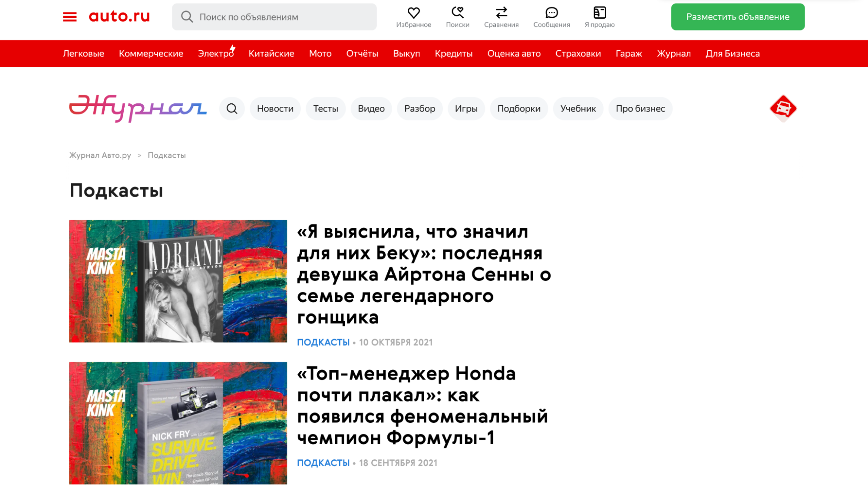The width and height of the screenshot is (868, 488).
Task: Select the Новости category tab
Action: 275,109
